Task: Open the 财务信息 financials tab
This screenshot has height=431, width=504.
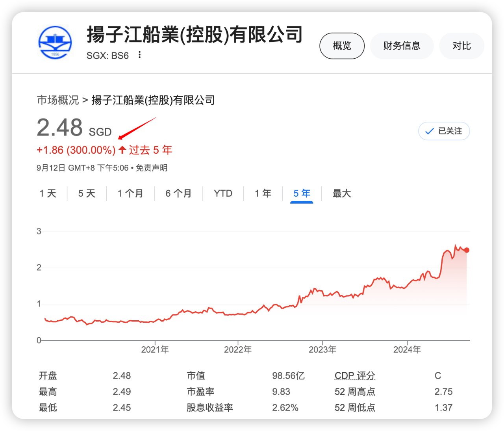Action: pos(402,46)
